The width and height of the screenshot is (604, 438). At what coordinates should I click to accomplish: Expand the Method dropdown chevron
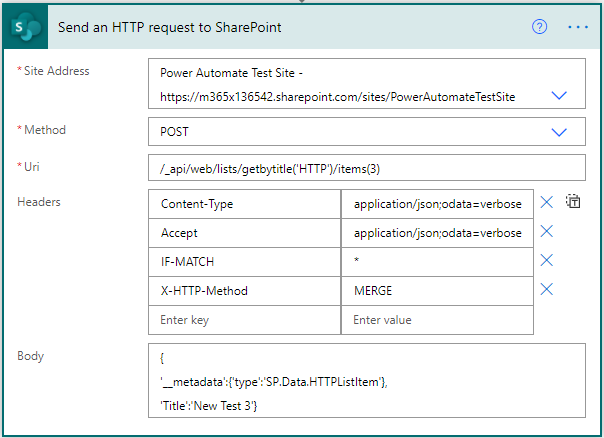[x=559, y=132]
